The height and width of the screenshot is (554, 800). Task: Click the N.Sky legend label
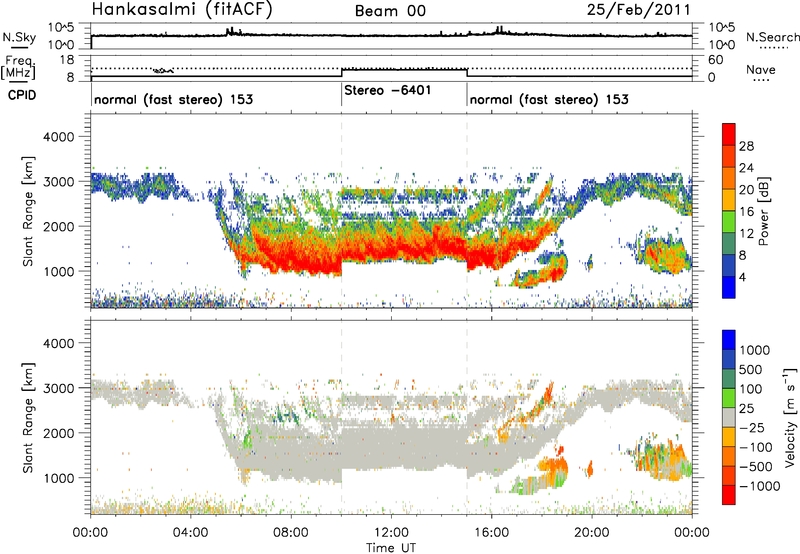[x=19, y=37]
